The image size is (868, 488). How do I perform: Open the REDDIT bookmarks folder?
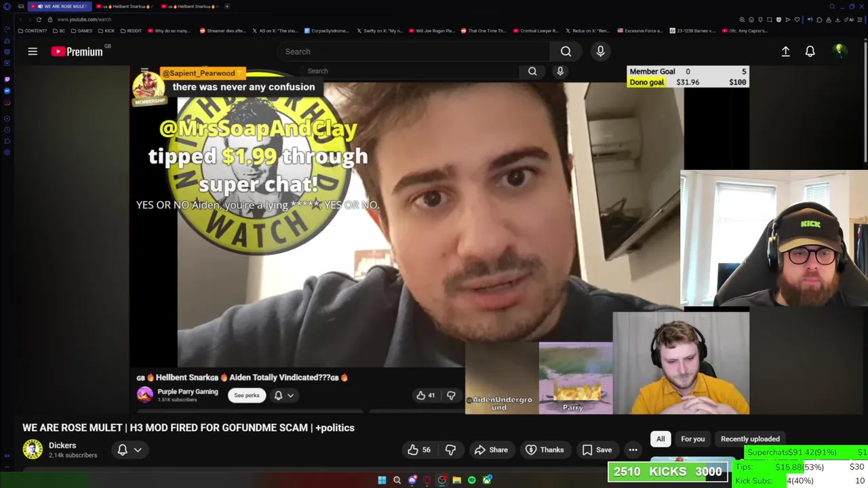click(131, 30)
